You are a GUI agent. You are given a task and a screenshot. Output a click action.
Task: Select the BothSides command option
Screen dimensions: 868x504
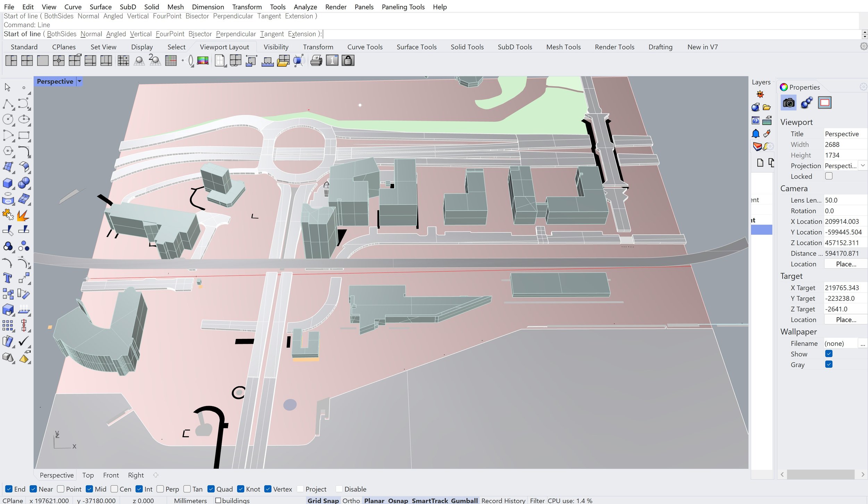[x=61, y=34]
